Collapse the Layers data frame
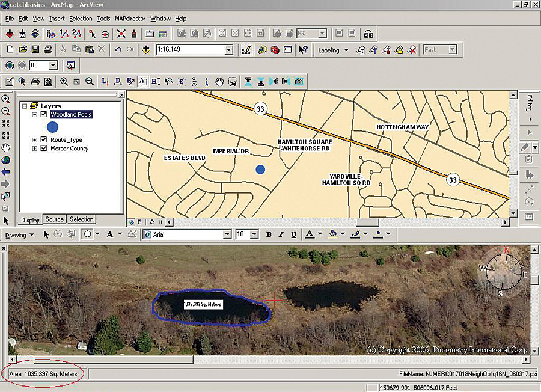Screen dimensions: 541x392 pos(25,106)
